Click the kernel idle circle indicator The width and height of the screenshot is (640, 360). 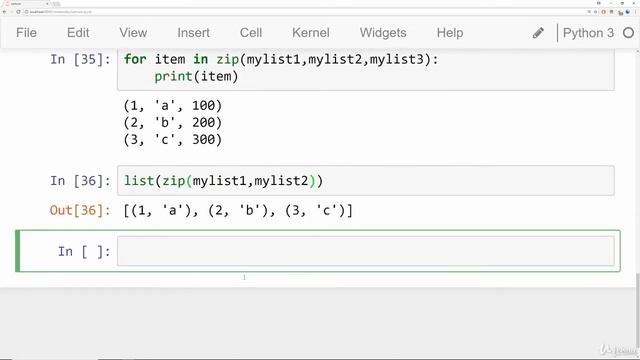point(629,33)
